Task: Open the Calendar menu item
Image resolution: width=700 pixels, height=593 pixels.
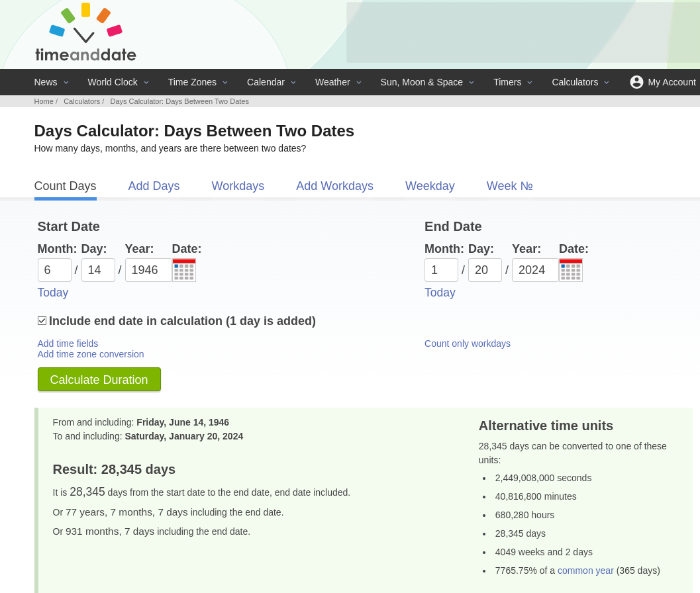Action: pyautogui.click(x=266, y=82)
